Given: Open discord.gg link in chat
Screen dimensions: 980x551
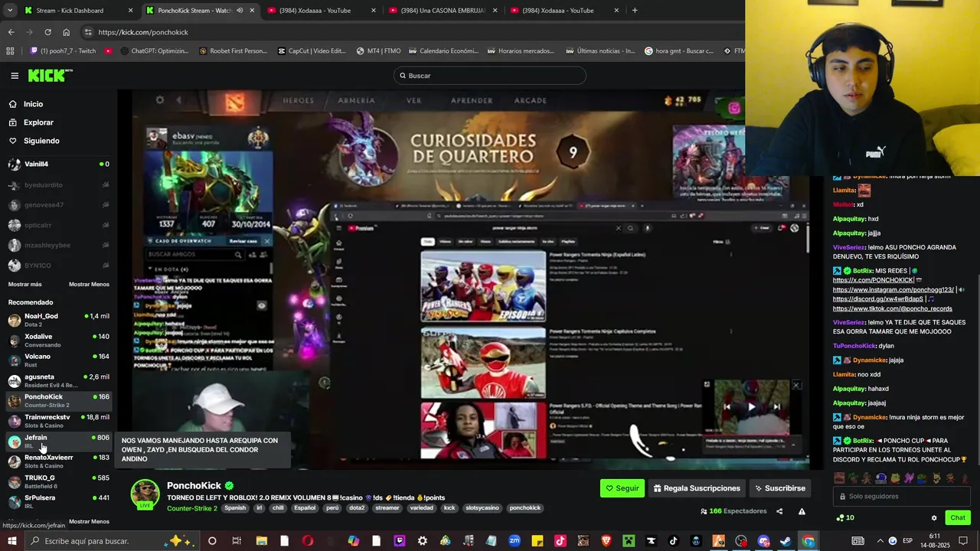Looking at the screenshot, I should tap(877, 299).
